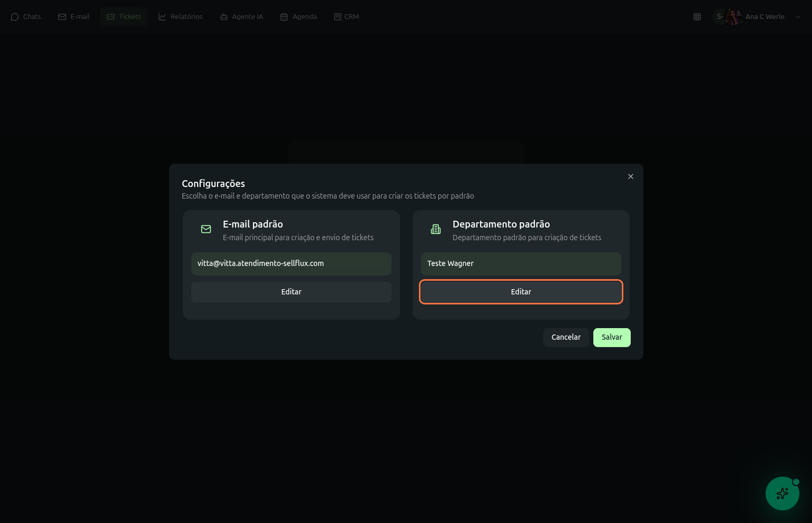Click Ana C Werle's profile avatar
812x523 pixels.
[733, 17]
